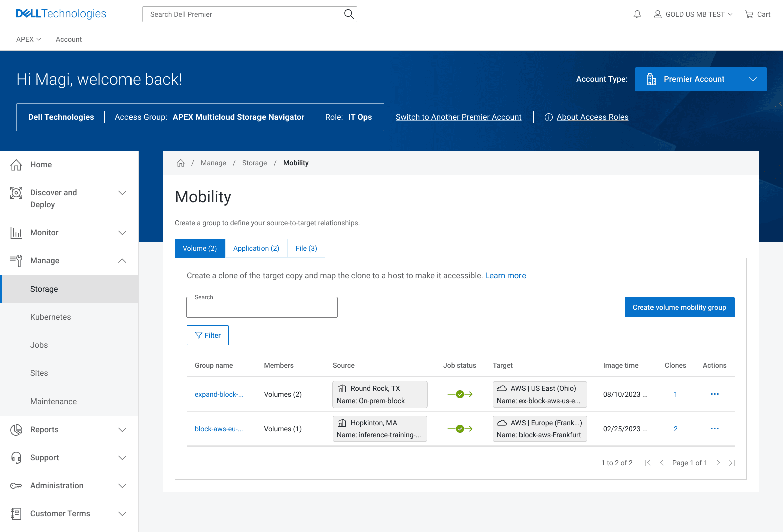The image size is (783, 532).
Task: Open the Account Type Premier Account dropdown
Action: pyautogui.click(x=701, y=79)
